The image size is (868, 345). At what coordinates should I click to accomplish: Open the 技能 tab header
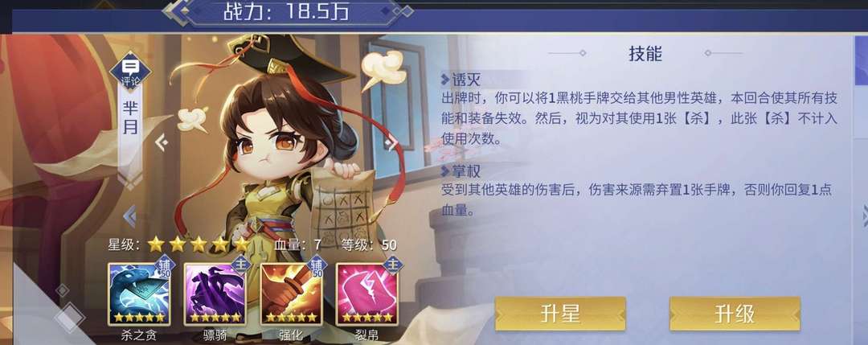click(645, 54)
